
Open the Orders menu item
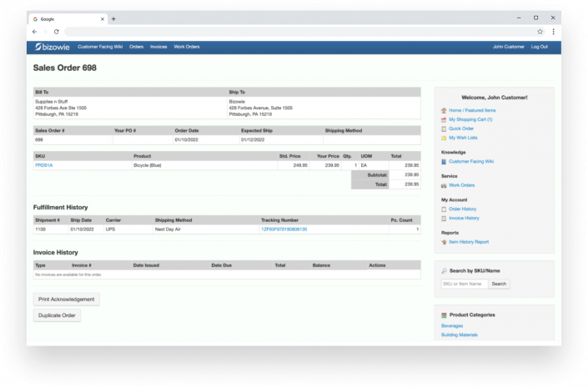(137, 47)
